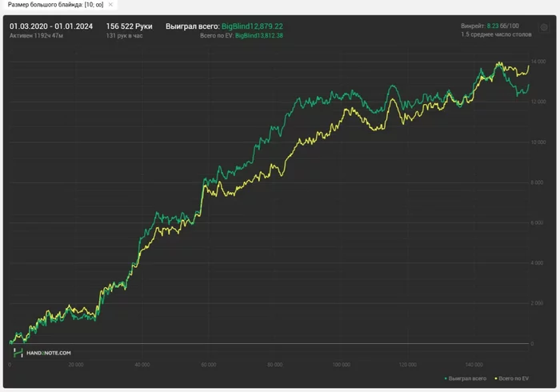This screenshot has width=560, height=392.
Task: Click the 100 000 x-axis label
Action: pos(341,365)
